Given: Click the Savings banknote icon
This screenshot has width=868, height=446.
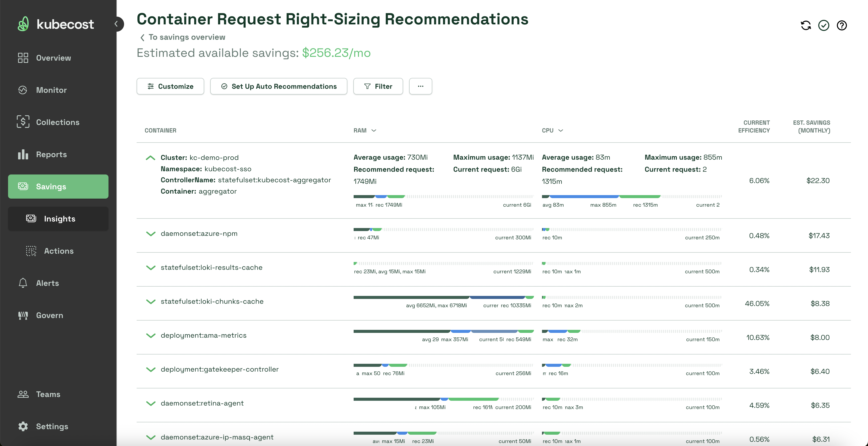Looking at the screenshot, I should 23,186.
